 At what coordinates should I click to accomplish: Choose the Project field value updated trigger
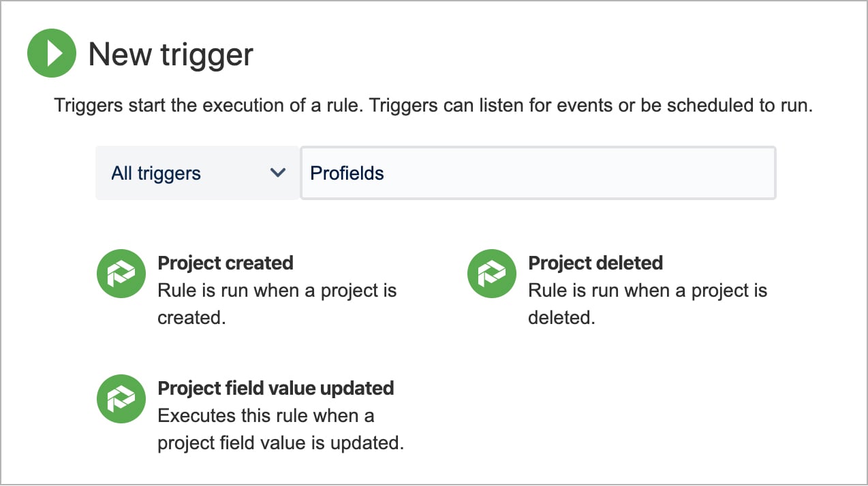275,388
